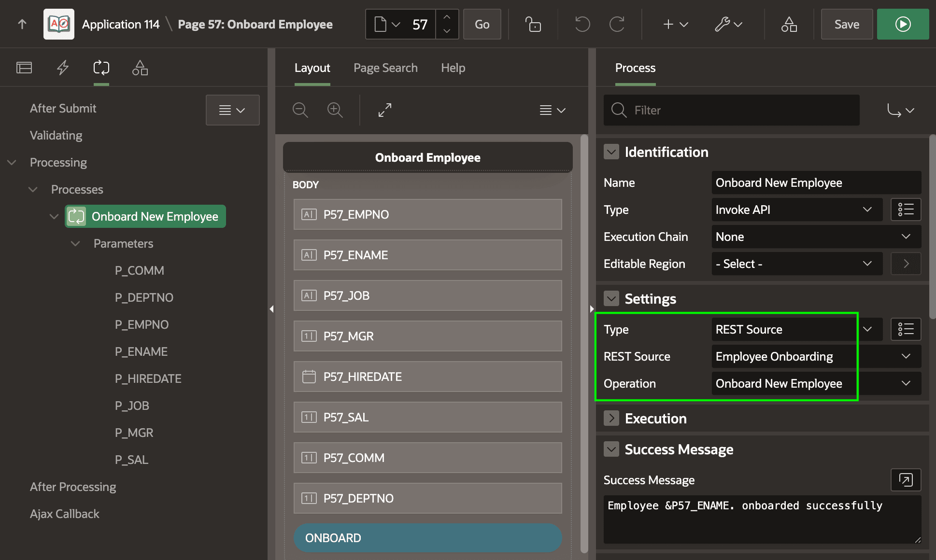The image size is (936, 560).
Task: Go up to application home arrow
Action: pyautogui.click(x=22, y=24)
